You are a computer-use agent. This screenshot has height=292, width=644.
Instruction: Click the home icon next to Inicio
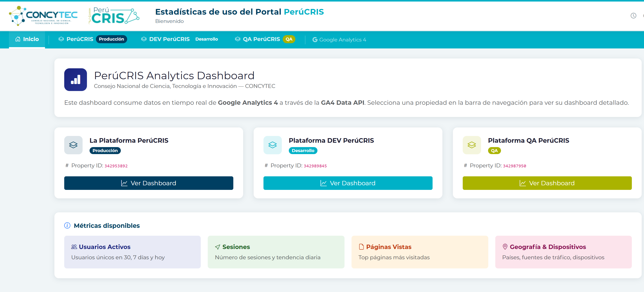(x=18, y=39)
